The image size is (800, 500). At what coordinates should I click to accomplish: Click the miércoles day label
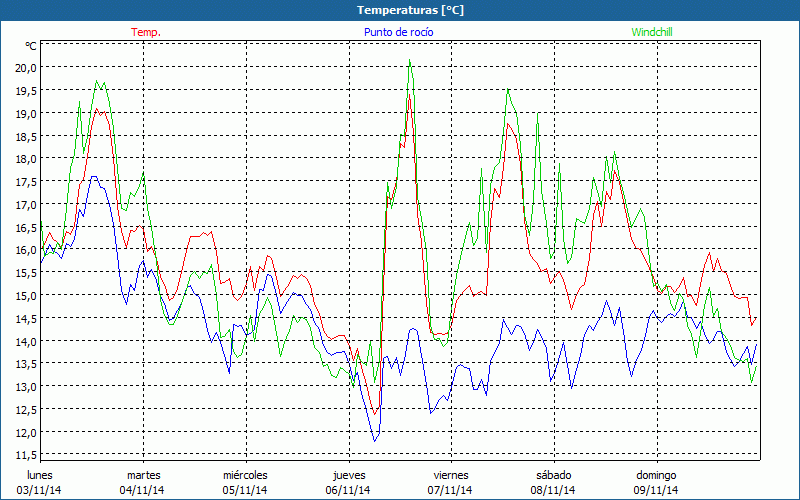[245, 474]
